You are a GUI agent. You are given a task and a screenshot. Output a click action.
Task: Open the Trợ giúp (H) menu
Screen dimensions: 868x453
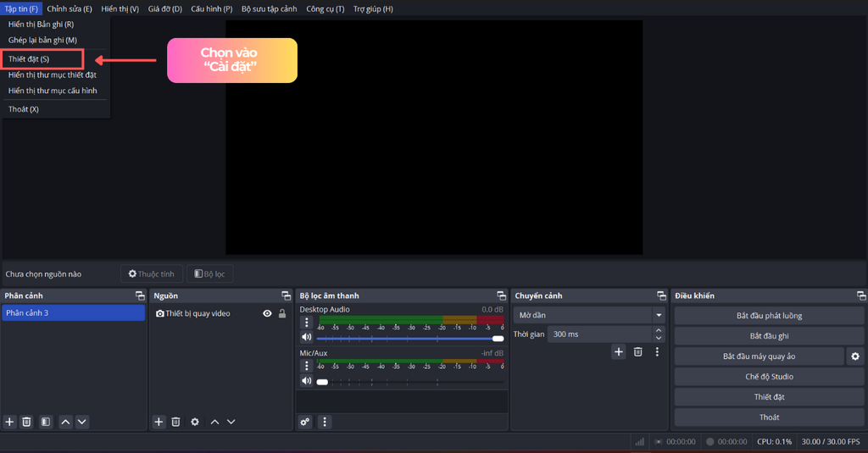[373, 8]
